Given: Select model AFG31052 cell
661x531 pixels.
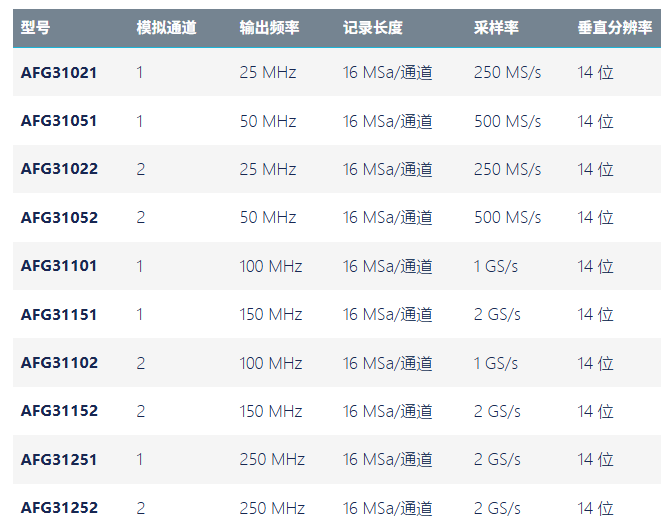Looking at the screenshot, I should 59,217.
